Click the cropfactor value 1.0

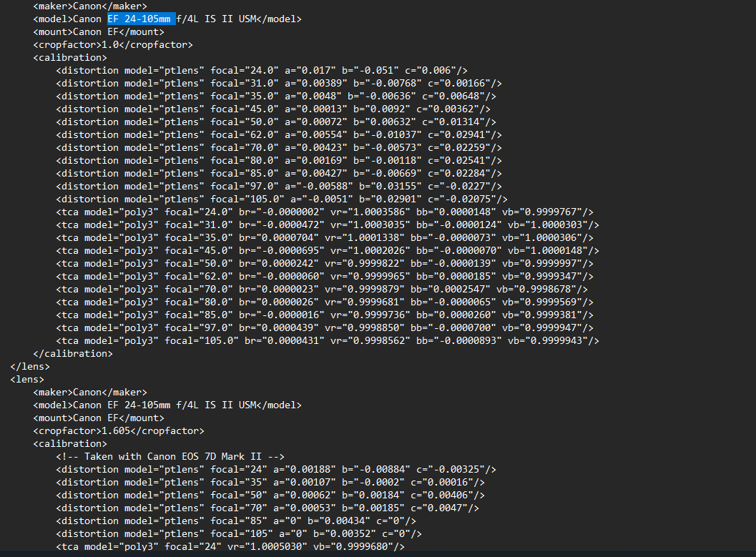[x=110, y=45]
